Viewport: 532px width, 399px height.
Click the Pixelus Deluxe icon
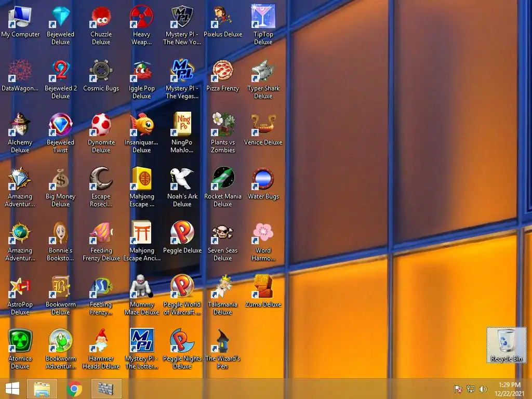pyautogui.click(x=222, y=21)
